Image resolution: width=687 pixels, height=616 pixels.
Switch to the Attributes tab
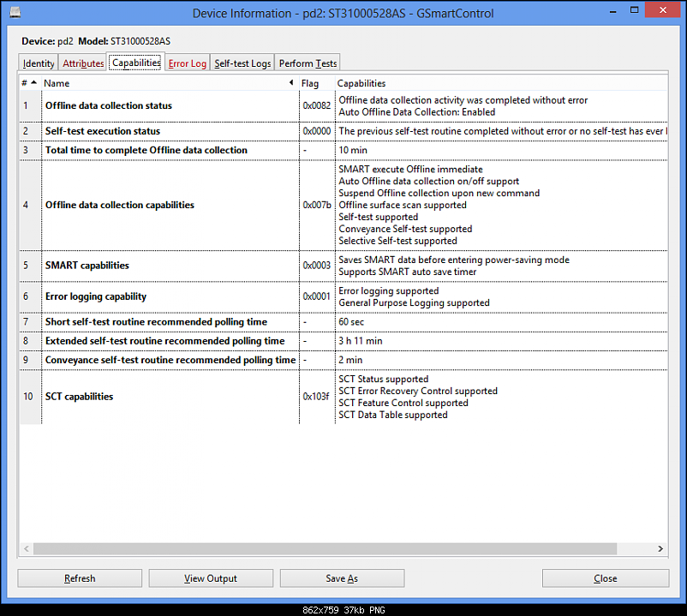click(x=83, y=63)
